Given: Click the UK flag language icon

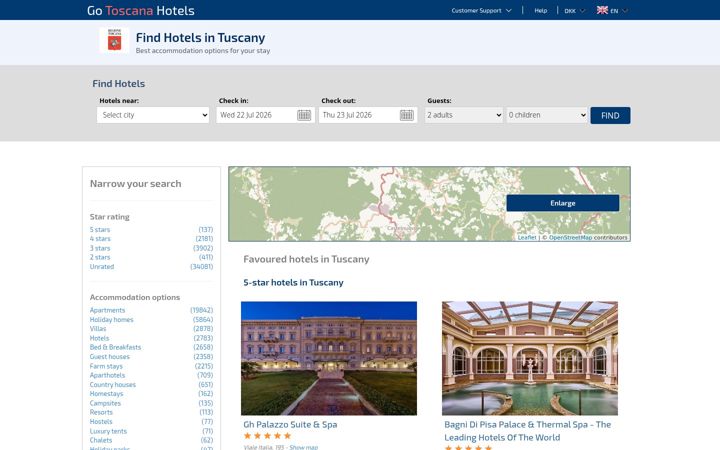Looking at the screenshot, I should 602,10.
